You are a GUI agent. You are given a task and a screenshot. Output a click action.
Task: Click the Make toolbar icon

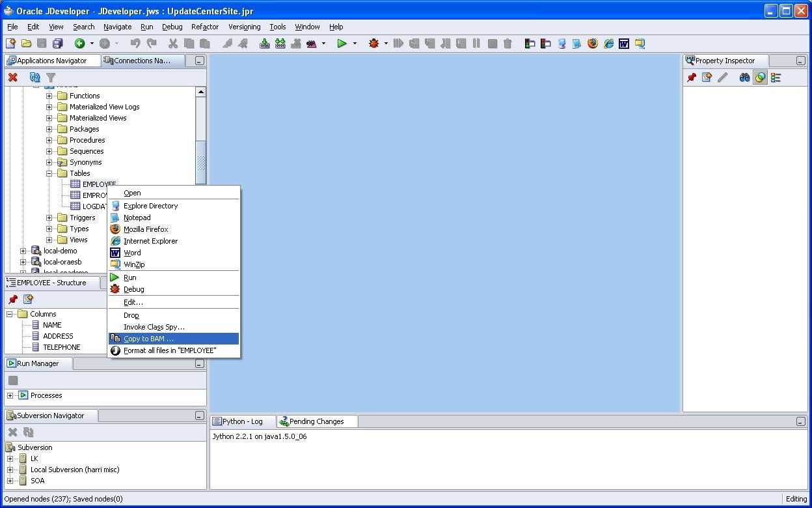coord(264,44)
